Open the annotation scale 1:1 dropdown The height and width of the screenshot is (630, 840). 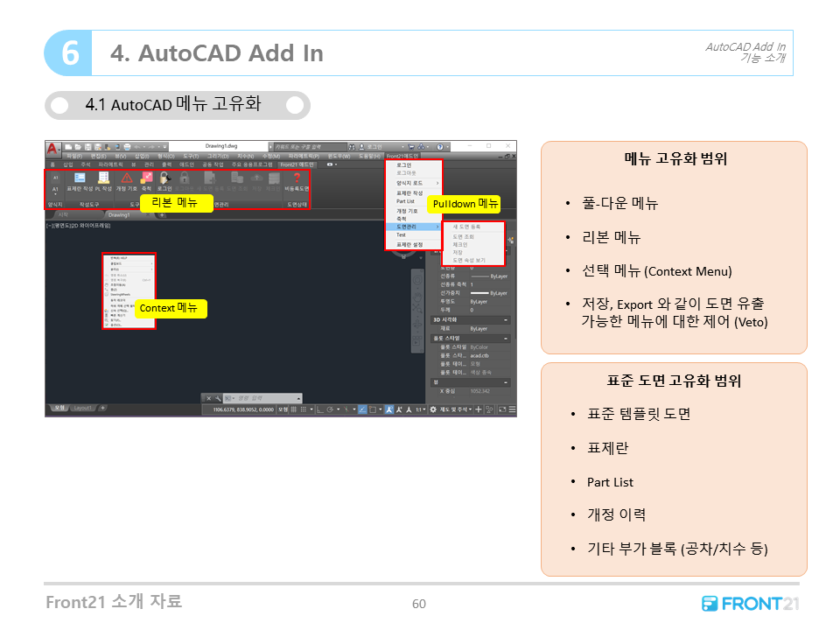421,409
